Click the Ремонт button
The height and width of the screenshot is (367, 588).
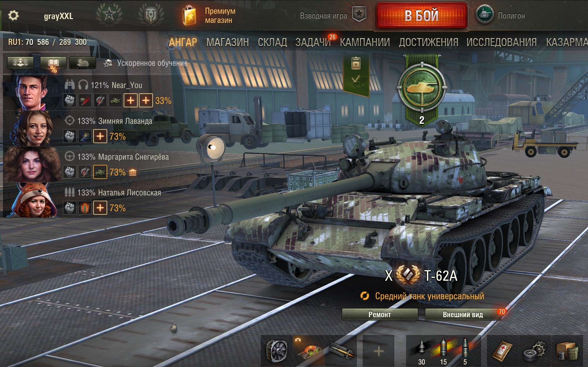pos(380,314)
